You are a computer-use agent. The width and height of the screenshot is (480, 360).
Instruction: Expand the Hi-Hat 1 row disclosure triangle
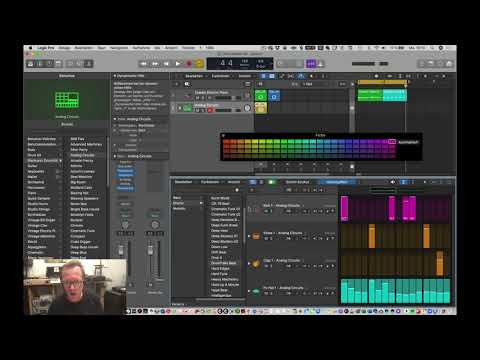coord(249,291)
